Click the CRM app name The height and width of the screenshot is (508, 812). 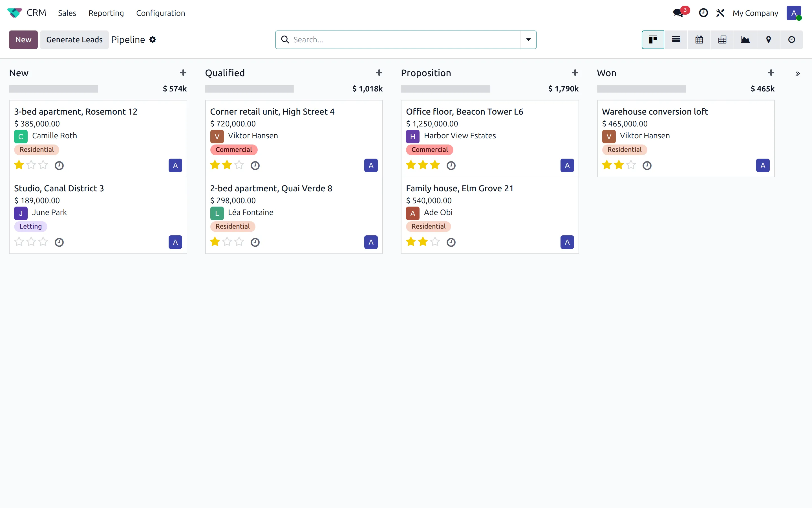click(x=36, y=13)
